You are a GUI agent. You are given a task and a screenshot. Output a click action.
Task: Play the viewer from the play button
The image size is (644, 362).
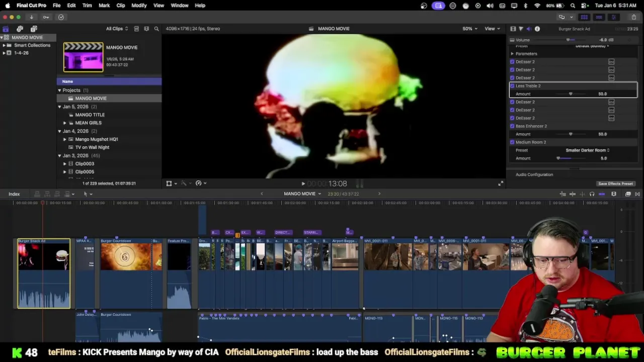[303, 184]
